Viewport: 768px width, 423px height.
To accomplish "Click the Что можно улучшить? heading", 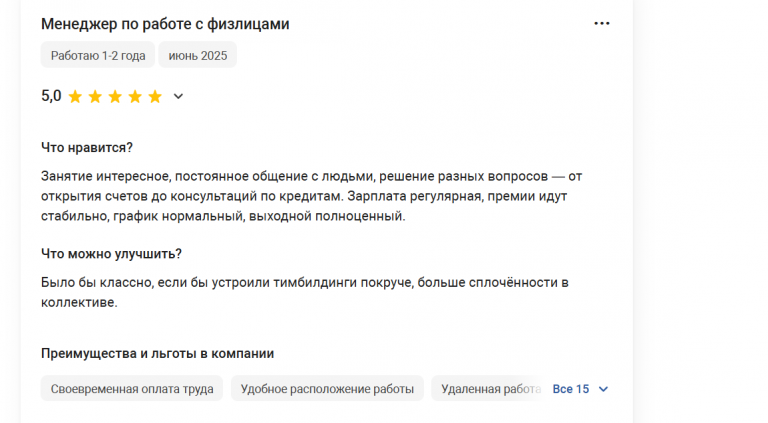I will tap(111, 254).
